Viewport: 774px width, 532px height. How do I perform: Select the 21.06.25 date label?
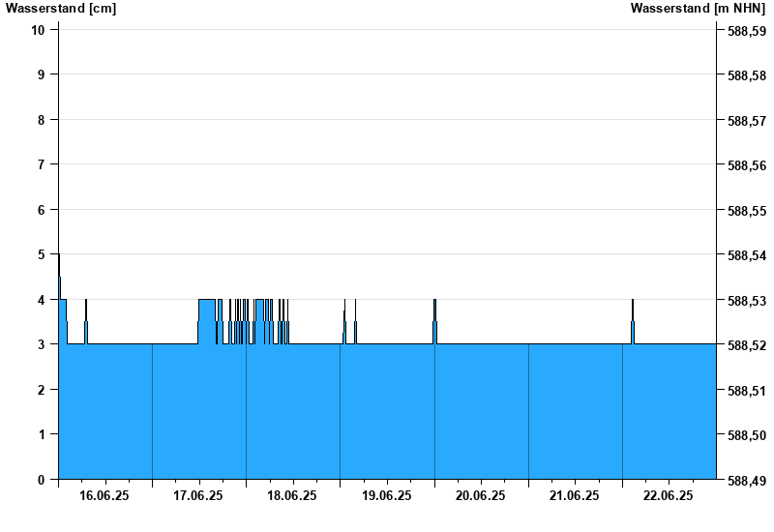pos(575,496)
